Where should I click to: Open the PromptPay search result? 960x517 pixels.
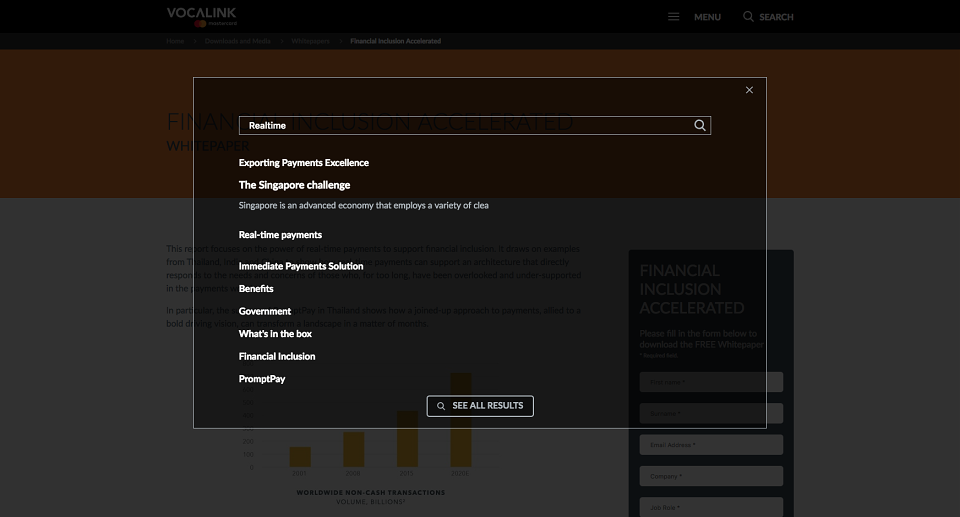click(262, 379)
